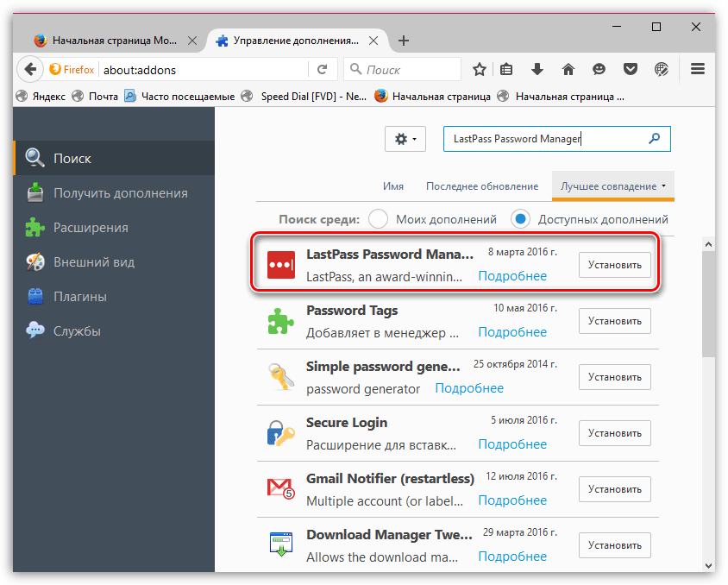
Task: Click the browser Поиск search field
Action: [x=402, y=70]
